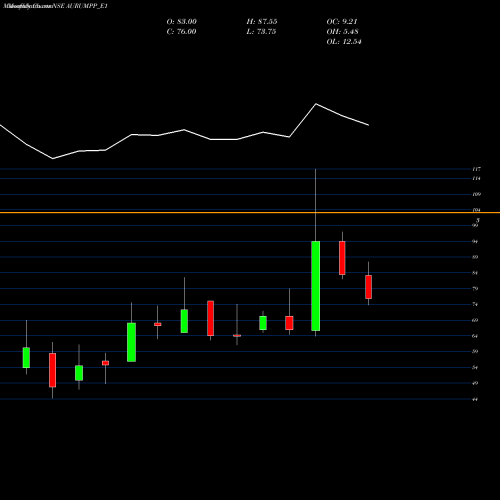Click the 94 price axis label
This screenshot has height=500, width=500.
coord(475,242)
